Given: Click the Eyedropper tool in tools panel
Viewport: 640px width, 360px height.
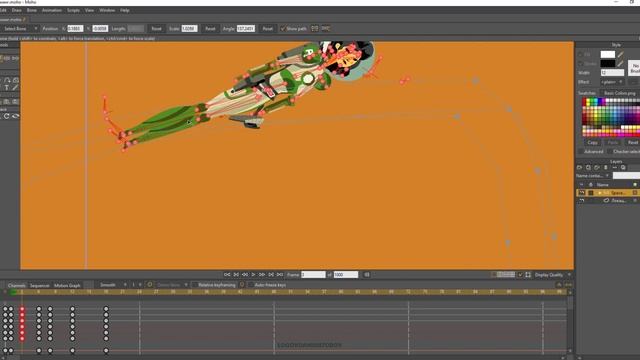Looking at the screenshot, I should click(x=16, y=88).
